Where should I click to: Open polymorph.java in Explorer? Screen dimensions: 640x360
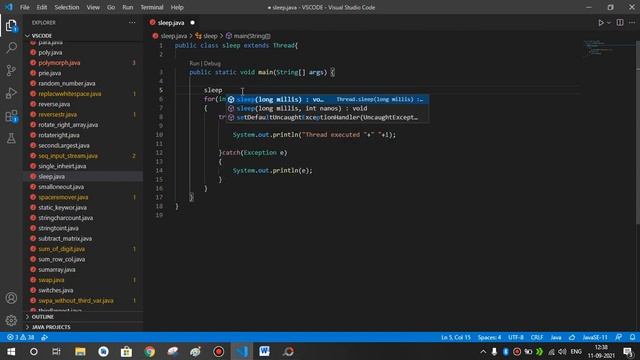[59, 63]
